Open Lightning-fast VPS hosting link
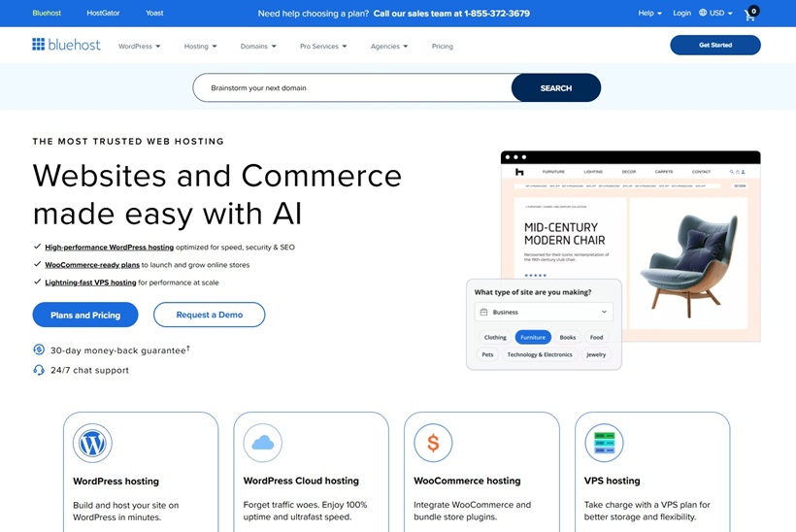 point(90,283)
